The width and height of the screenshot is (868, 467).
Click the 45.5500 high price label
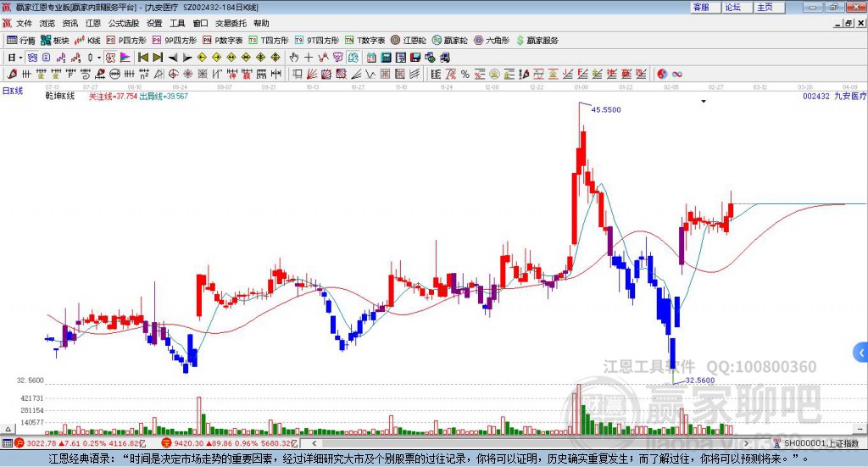pyautogui.click(x=606, y=109)
